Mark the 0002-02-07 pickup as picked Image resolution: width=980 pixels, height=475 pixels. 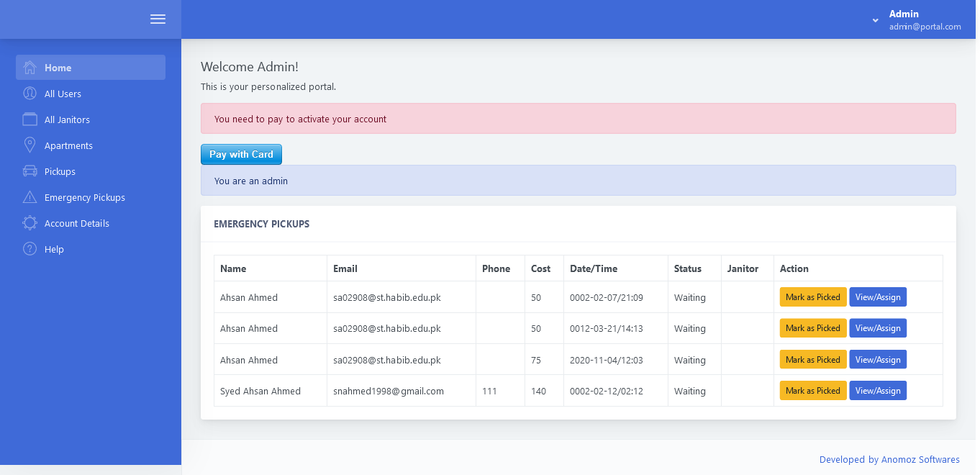812,297
